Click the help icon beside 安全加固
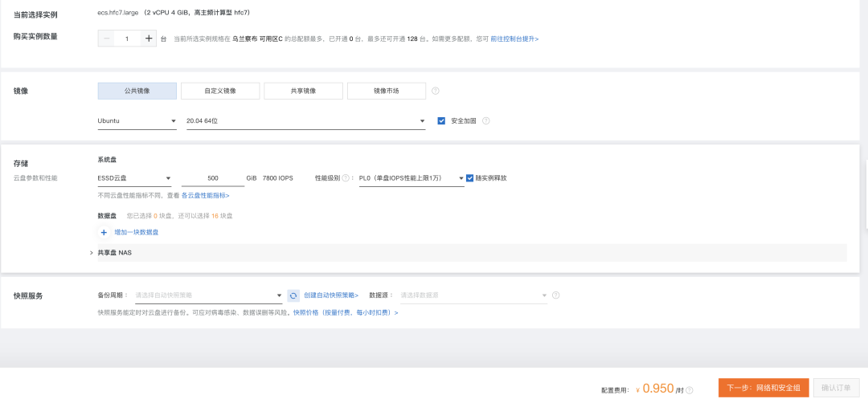 pos(486,121)
